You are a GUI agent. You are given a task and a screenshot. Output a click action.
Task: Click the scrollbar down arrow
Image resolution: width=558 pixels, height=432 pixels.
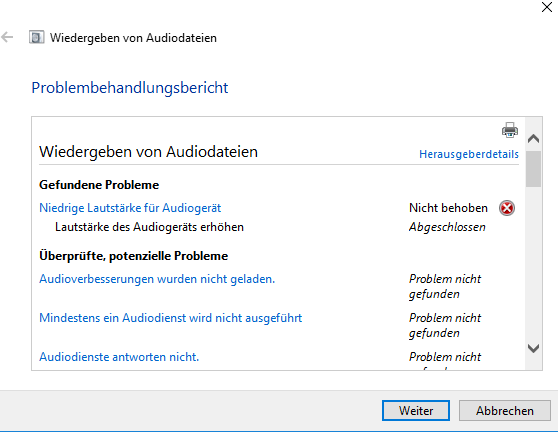pos(533,348)
